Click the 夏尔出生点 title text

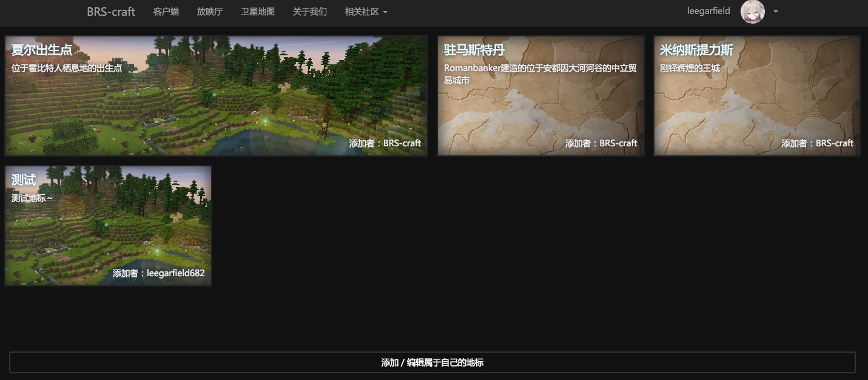(x=42, y=50)
